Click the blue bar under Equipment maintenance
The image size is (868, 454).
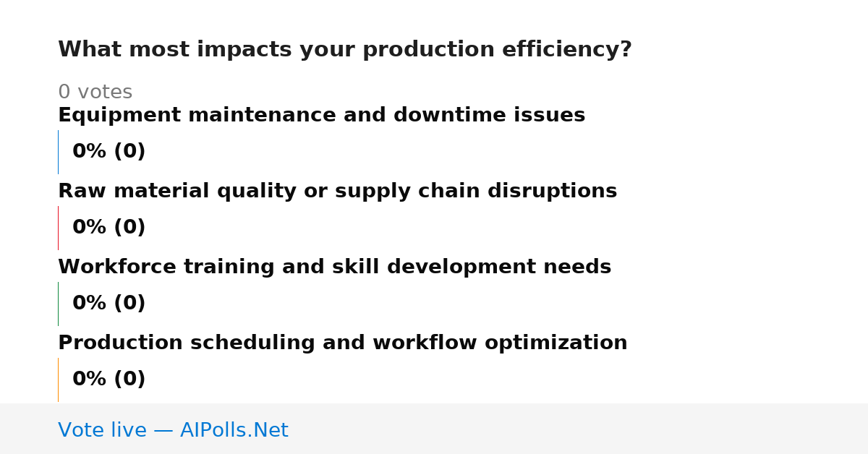tap(58, 152)
